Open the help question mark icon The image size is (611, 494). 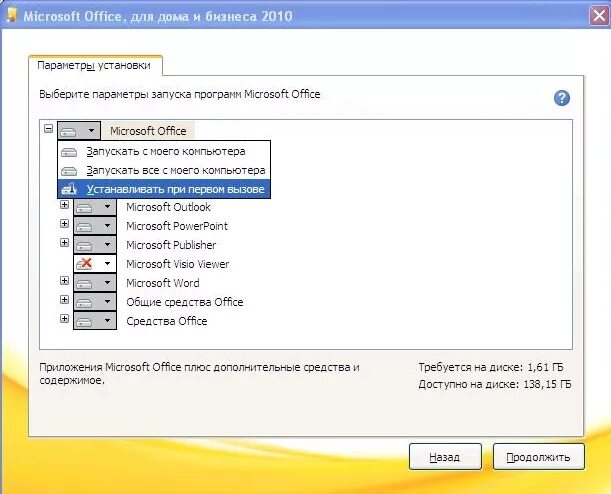[x=562, y=98]
